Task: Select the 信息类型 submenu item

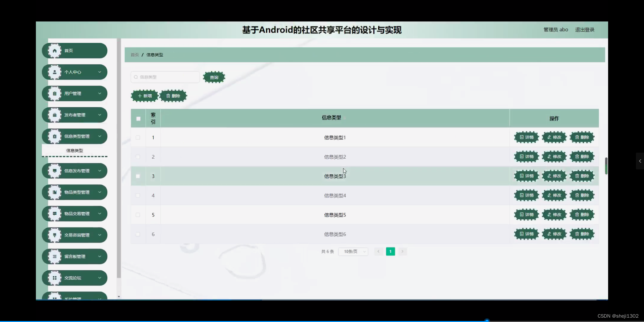Action: tap(74, 150)
